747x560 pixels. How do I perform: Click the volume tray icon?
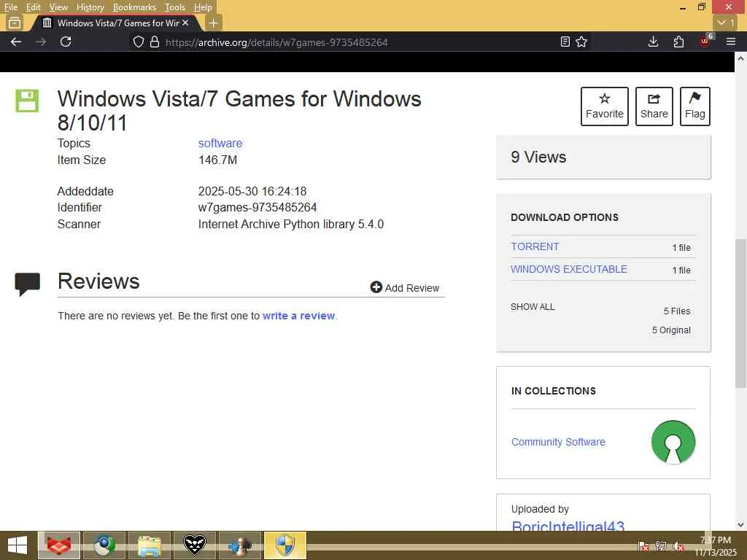tap(678, 546)
